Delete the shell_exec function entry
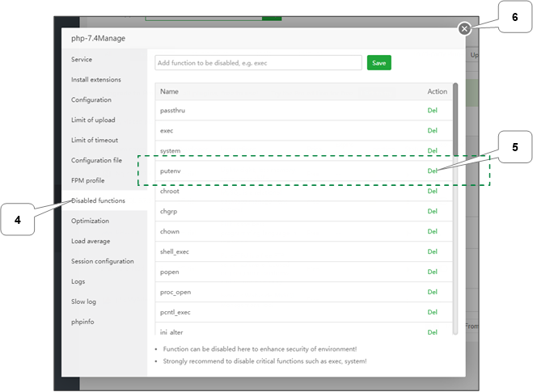 [x=432, y=251]
